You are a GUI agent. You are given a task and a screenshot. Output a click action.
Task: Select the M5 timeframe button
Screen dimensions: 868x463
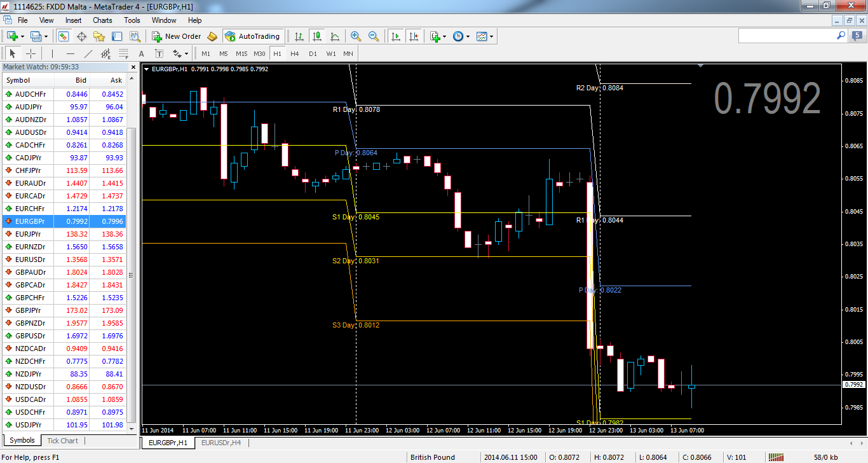(x=224, y=53)
